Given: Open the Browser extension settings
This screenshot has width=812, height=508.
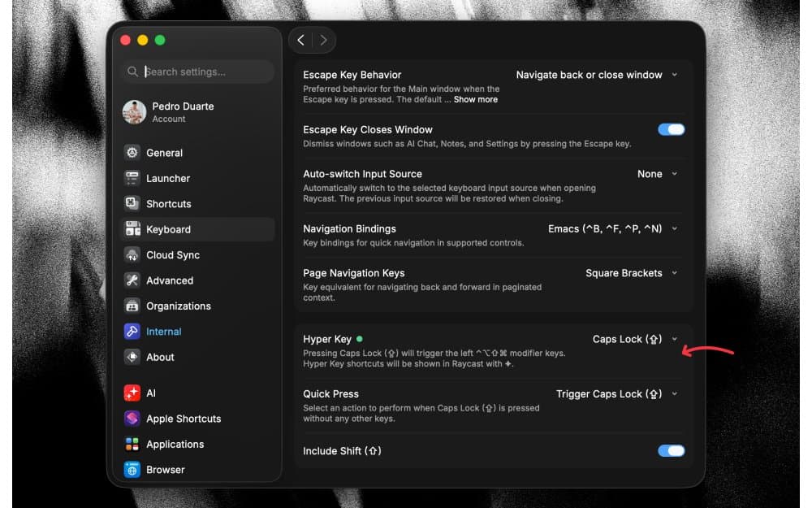Looking at the screenshot, I should [198, 469].
